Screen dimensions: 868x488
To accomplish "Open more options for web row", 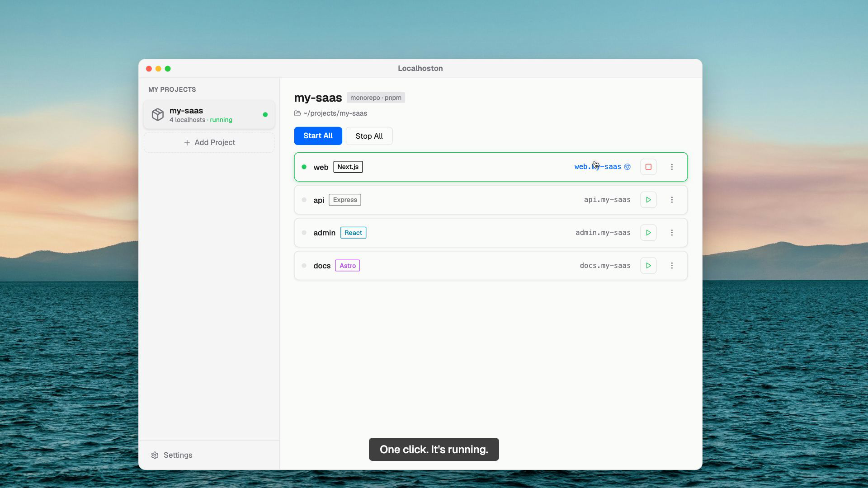I will pos(672,167).
